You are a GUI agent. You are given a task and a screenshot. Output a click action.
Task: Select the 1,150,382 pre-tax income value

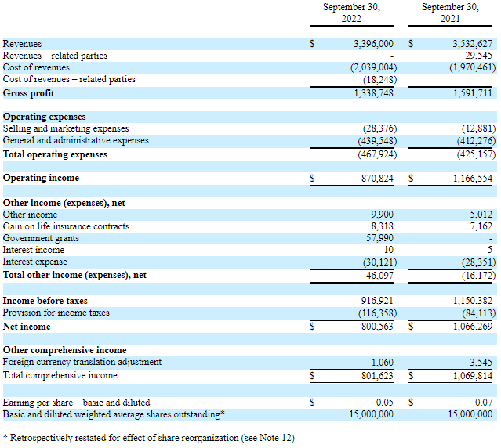point(473,301)
